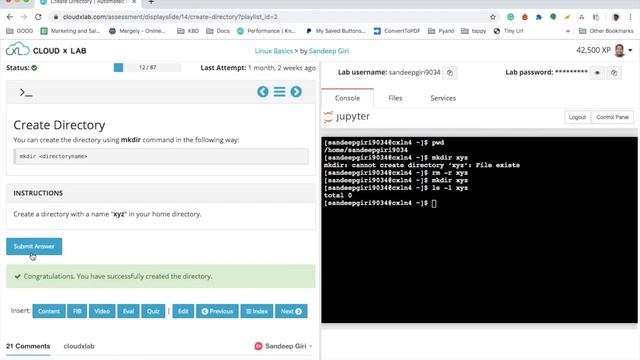Switch to the Services tab
Screen dimensions: 640x360
(443, 98)
